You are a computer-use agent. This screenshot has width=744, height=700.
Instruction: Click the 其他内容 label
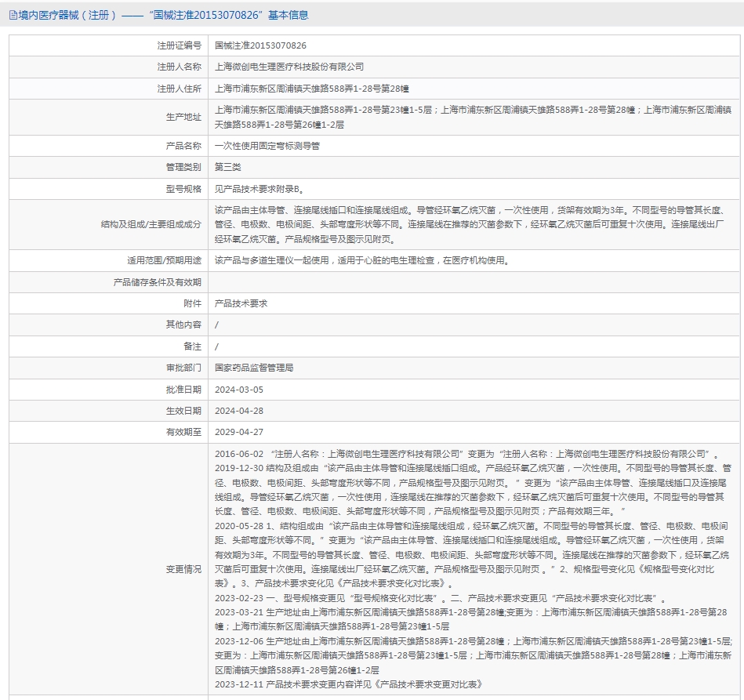tap(183, 325)
